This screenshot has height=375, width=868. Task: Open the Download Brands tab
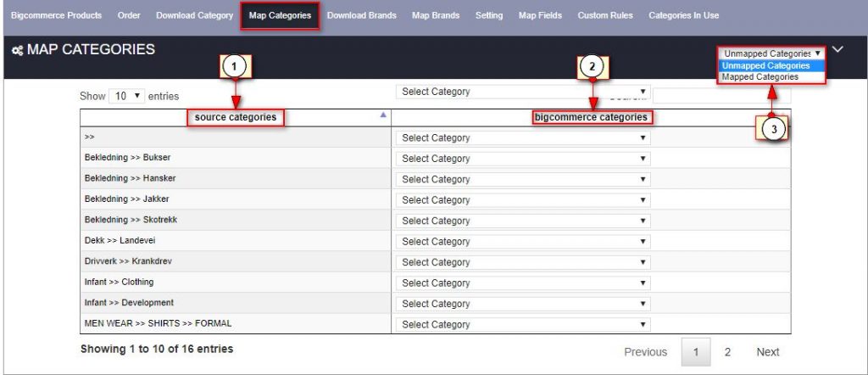tap(361, 15)
